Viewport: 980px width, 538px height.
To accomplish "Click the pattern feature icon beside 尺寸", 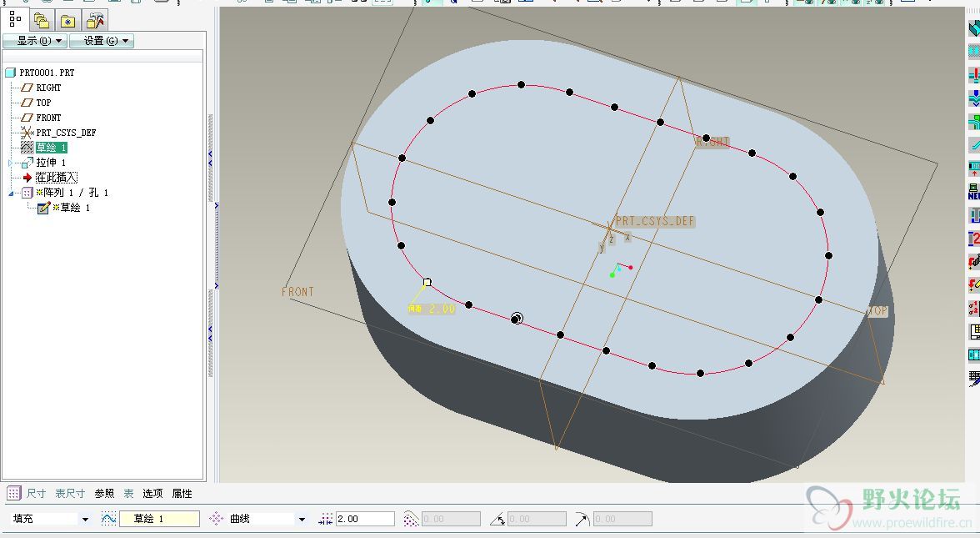I will 13,493.
